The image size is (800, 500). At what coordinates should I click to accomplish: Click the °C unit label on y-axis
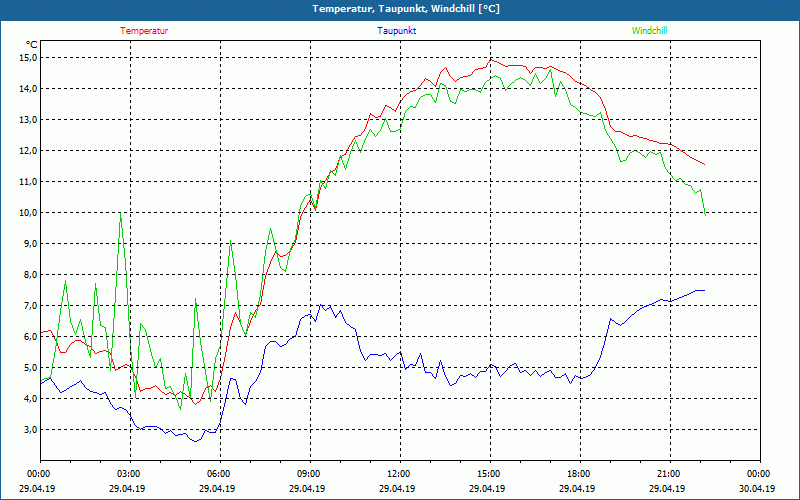click(x=31, y=44)
